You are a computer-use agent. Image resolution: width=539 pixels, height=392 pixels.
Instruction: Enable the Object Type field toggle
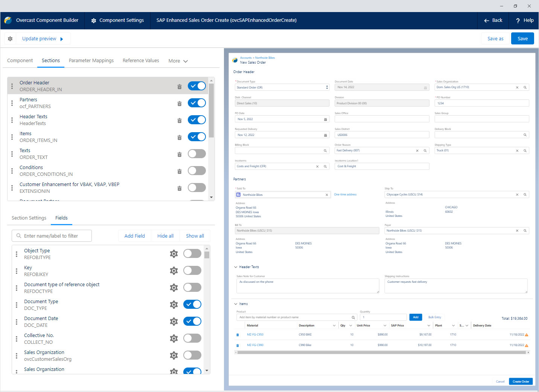[x=192, y=253]
